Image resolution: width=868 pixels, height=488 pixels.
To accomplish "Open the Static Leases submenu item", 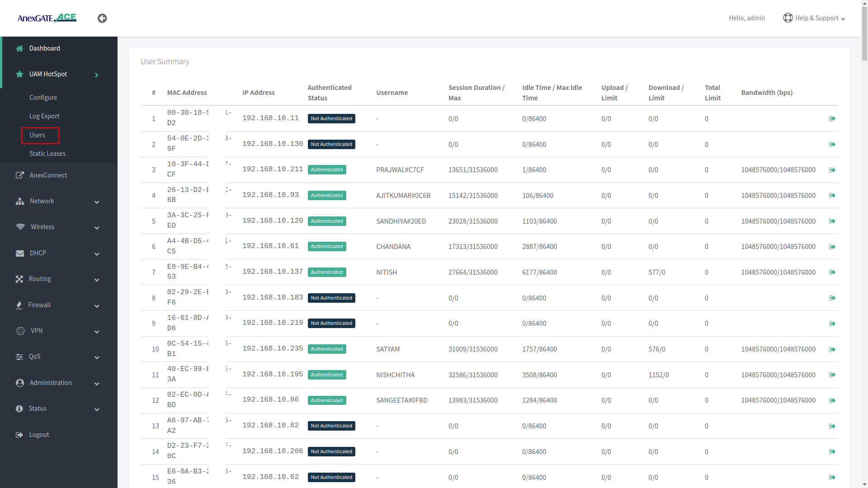I will click(47, 154).
